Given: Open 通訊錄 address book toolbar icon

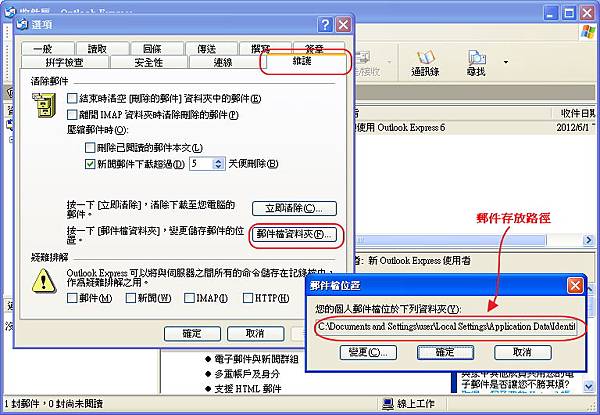Looking at the screenshot, I should coord(425,63).
